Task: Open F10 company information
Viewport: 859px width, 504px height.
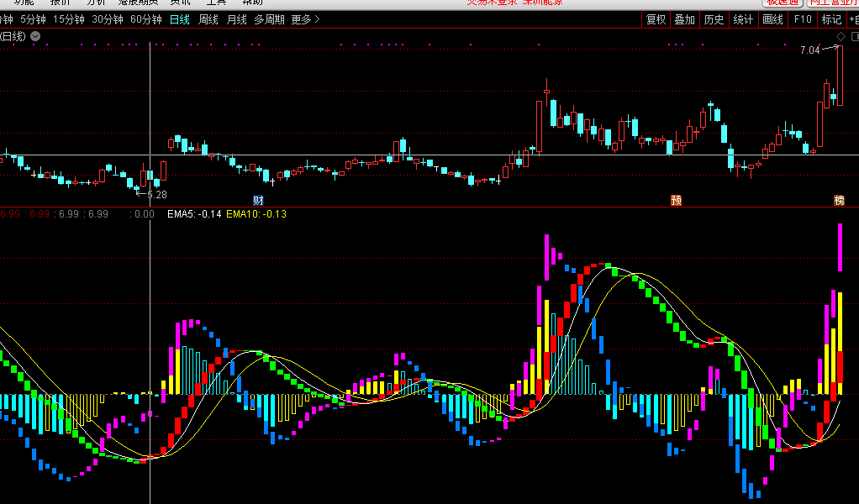Action: [803, 19]
